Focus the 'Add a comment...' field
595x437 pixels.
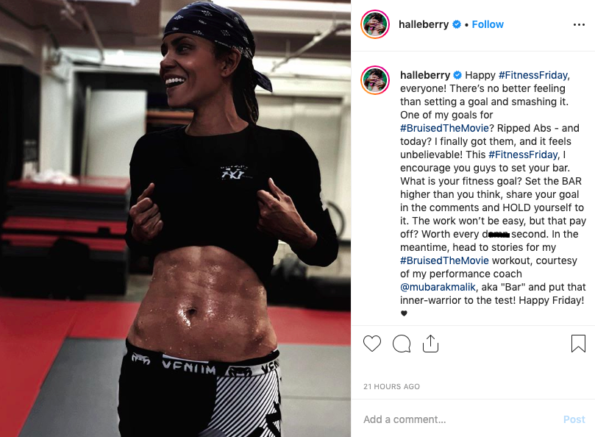pos(459,419)
